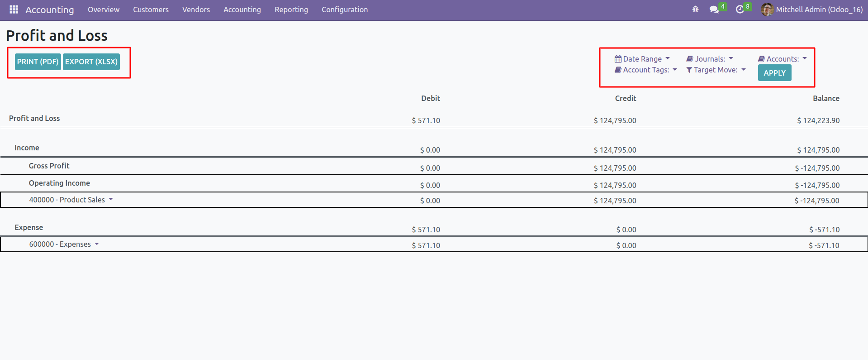Open the chat messages icon
The height and width of the screenshot is (360, 868).
tap(714, 10)
